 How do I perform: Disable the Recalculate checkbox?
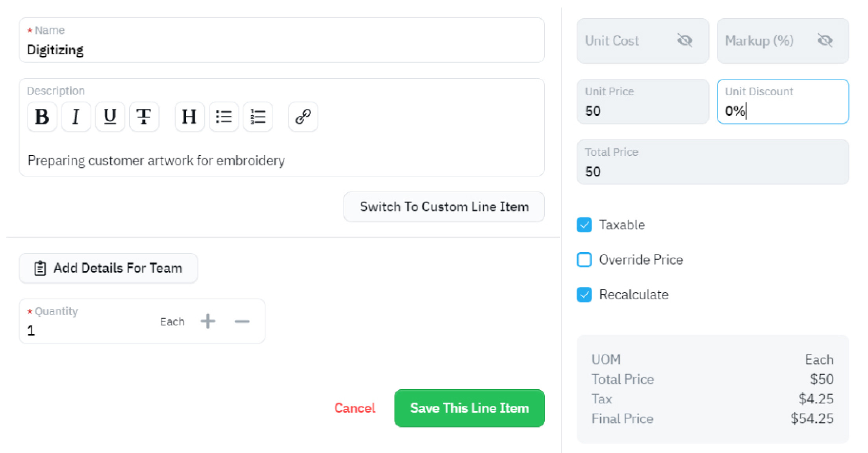click(584, 294)
